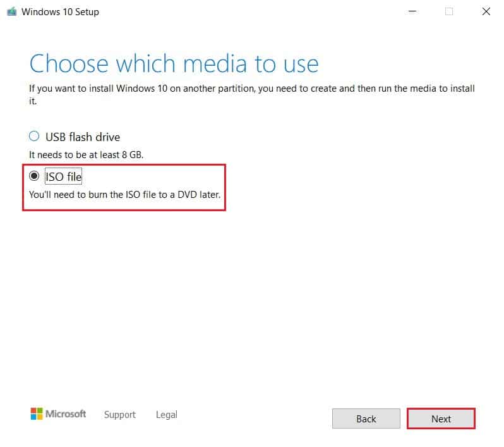This screenshot has width=504, height=447.
Task: Click the Next button
Action: (x=441, y=419)
